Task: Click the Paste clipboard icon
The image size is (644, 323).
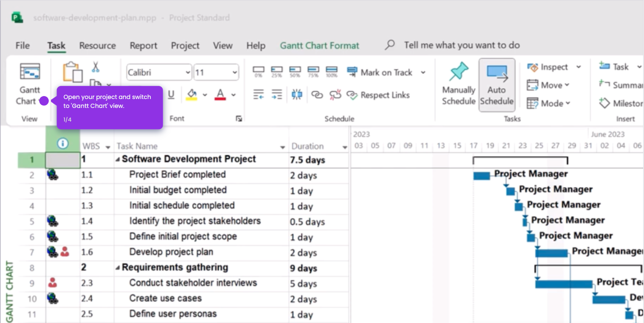Action: 73,72
